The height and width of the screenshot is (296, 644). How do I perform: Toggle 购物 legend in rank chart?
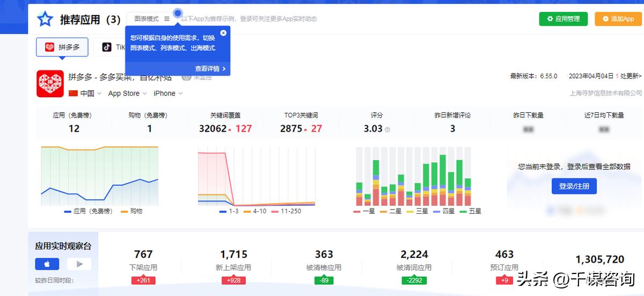click(x=131, y=212)
